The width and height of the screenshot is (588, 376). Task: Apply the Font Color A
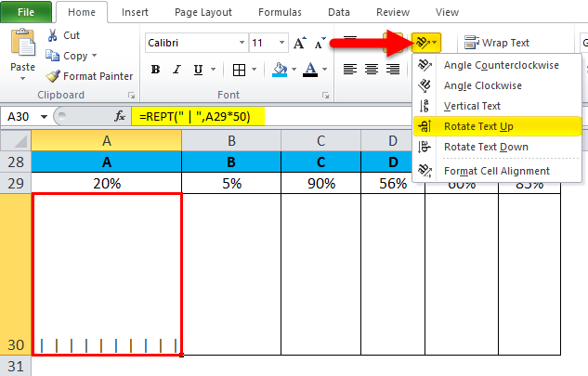pos(310,70)
